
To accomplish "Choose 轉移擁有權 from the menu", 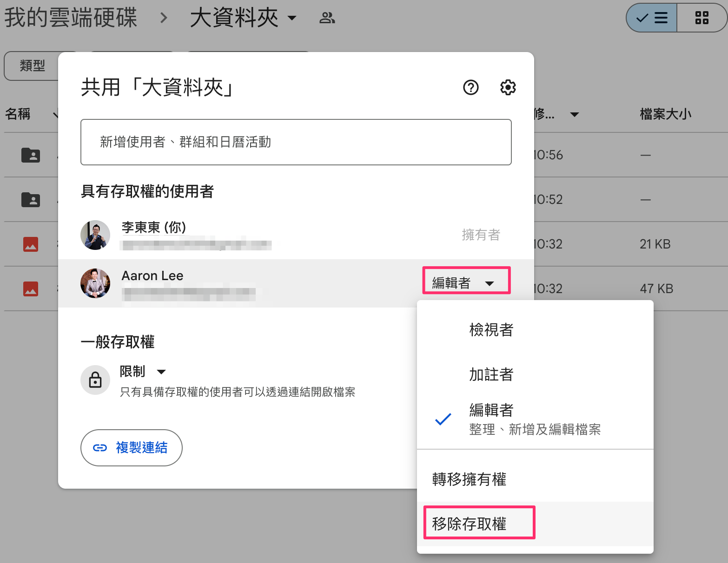I will [x=470, y=479].
